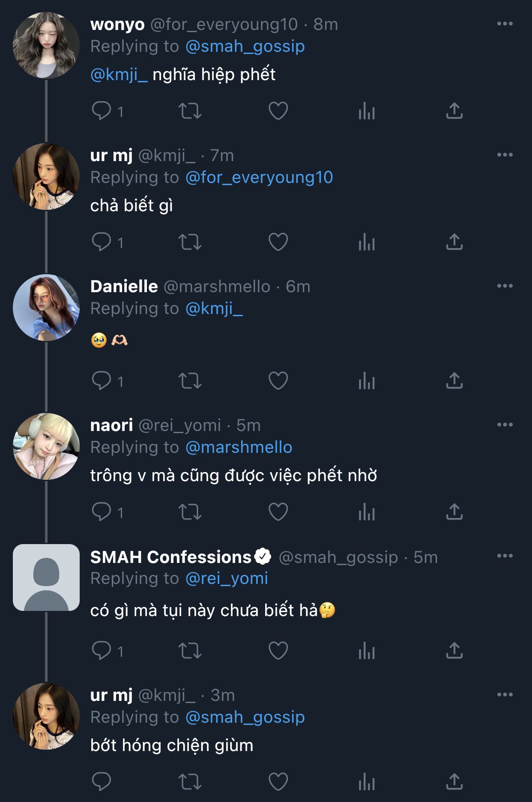Open wonyo's profile picture
This screenshot has height=802, width=532.
[x=46, y=45]
